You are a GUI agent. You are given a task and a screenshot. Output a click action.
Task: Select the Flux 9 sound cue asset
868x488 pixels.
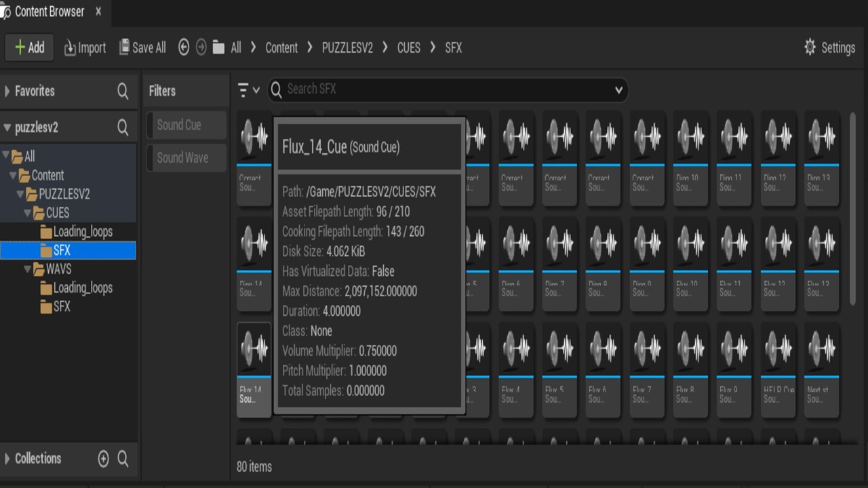pyautogui.click(x=734, y=370)
